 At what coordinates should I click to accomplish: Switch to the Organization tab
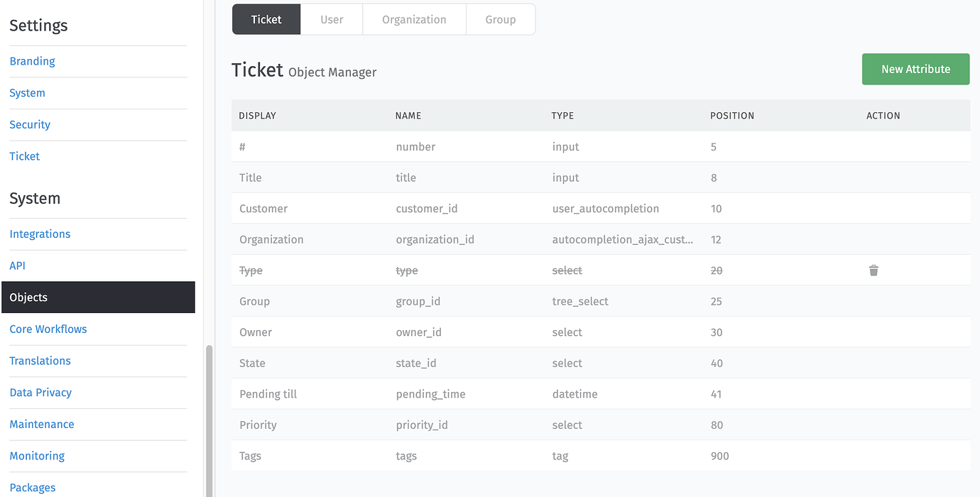tap(414, 19)
